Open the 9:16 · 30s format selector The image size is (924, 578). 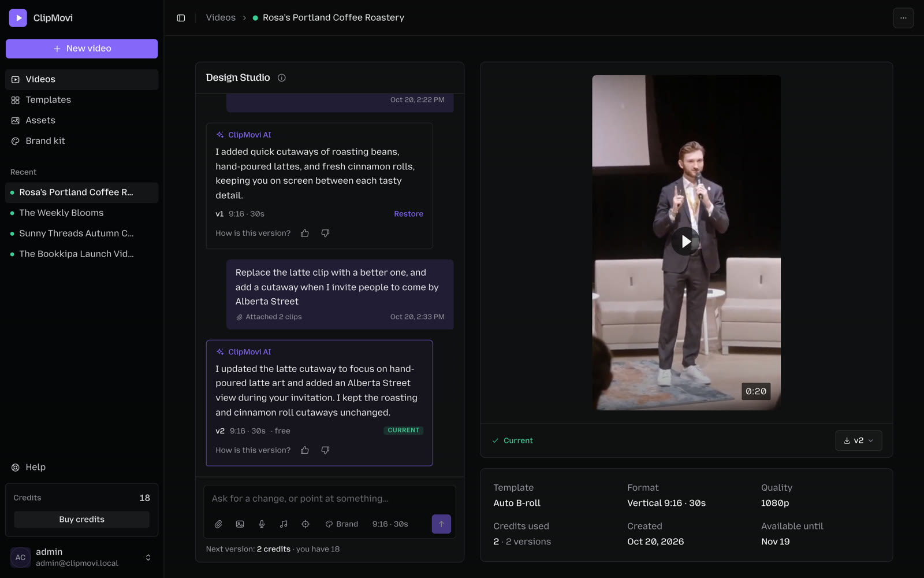pyautogui.click(x=390, y=524)
